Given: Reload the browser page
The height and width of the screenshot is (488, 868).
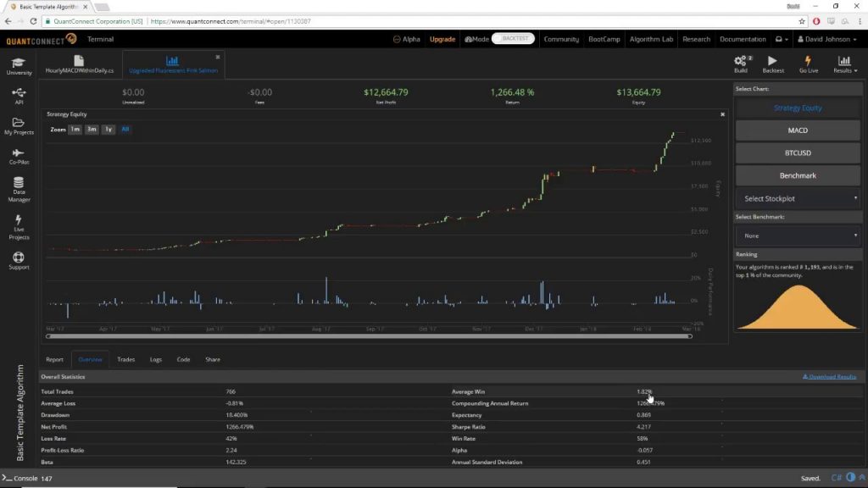Looking at the screenshot, I should click(x=33, y=21).
